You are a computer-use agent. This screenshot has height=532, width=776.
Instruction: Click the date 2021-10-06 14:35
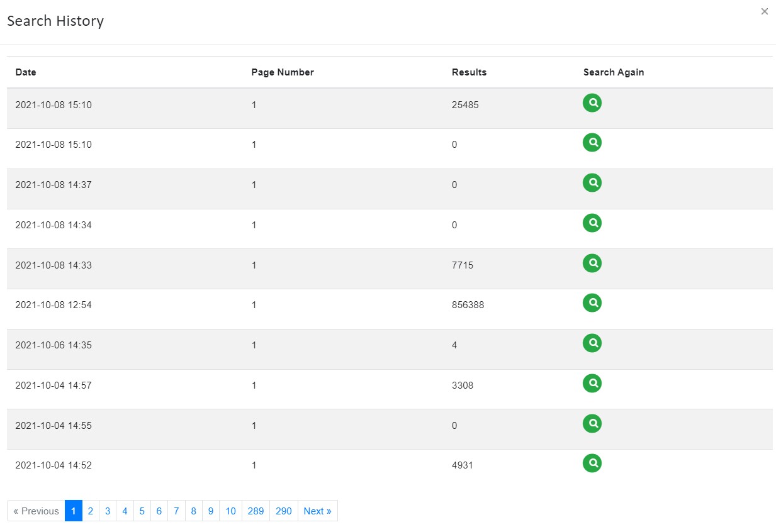(x=53, y=345)
